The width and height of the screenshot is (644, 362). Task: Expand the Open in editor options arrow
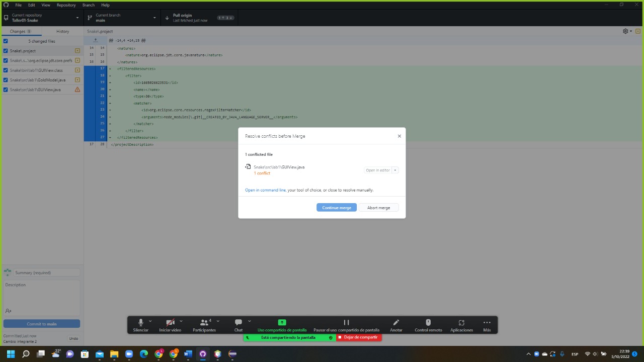(x=395, y=170)
